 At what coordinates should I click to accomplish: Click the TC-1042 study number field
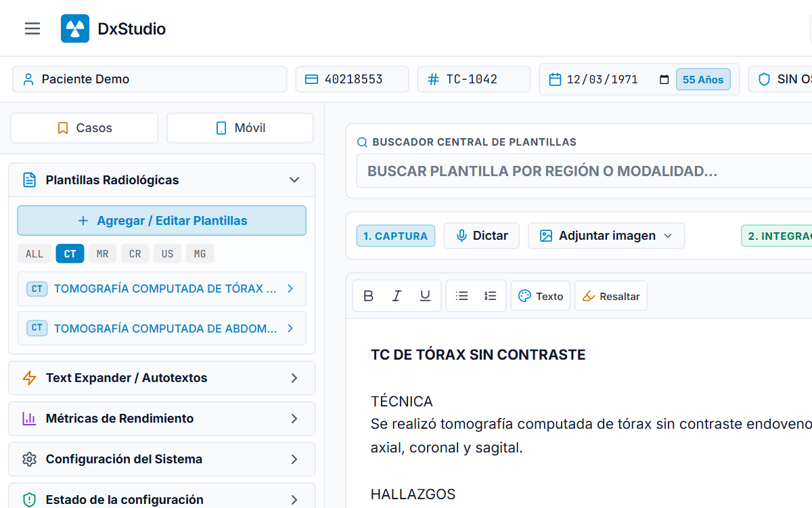474,79
